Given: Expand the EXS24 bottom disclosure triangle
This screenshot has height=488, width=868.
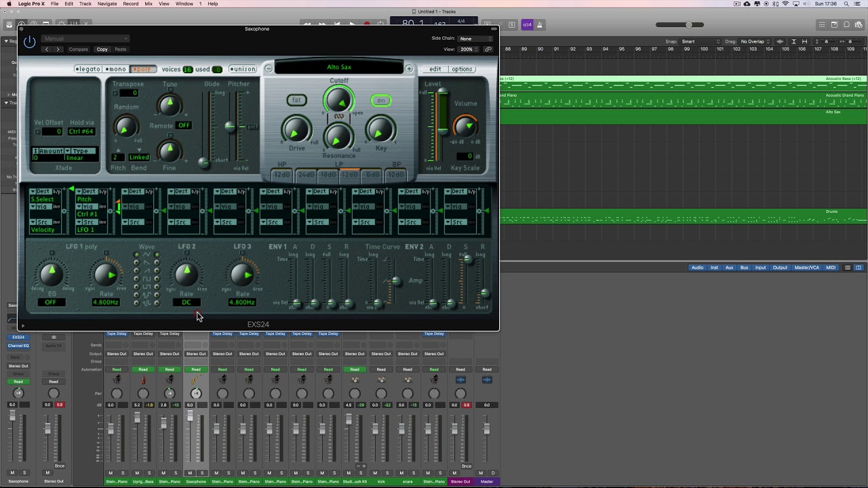Looking at the screenshot, I should coord(22,326).
